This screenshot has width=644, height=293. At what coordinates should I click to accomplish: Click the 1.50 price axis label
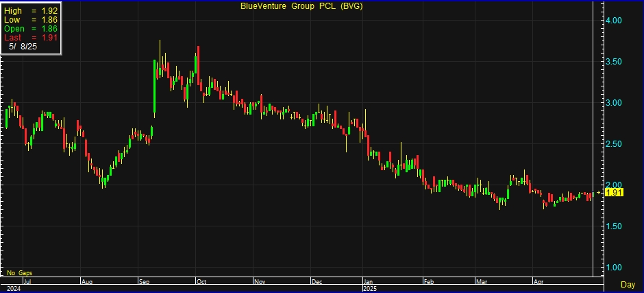click(x=614, y=226)
